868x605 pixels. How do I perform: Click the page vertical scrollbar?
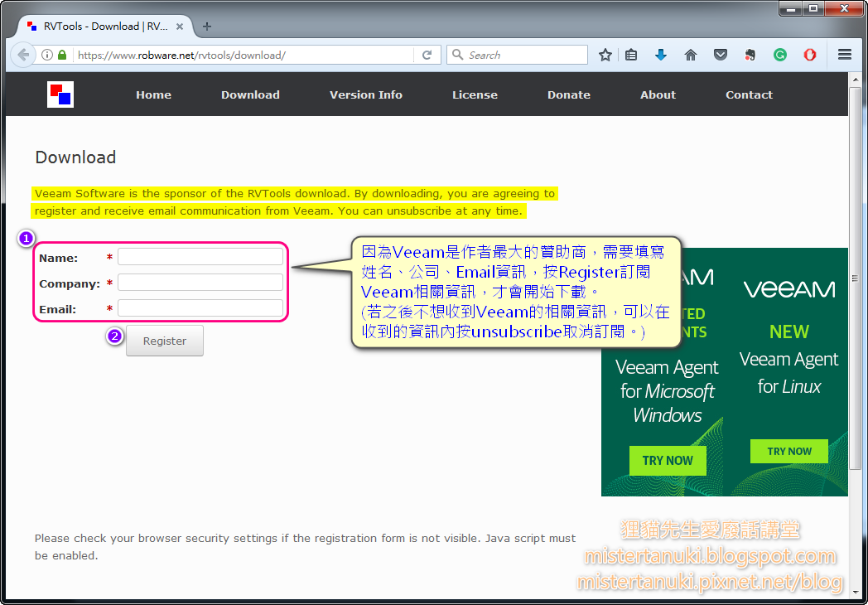856,277
